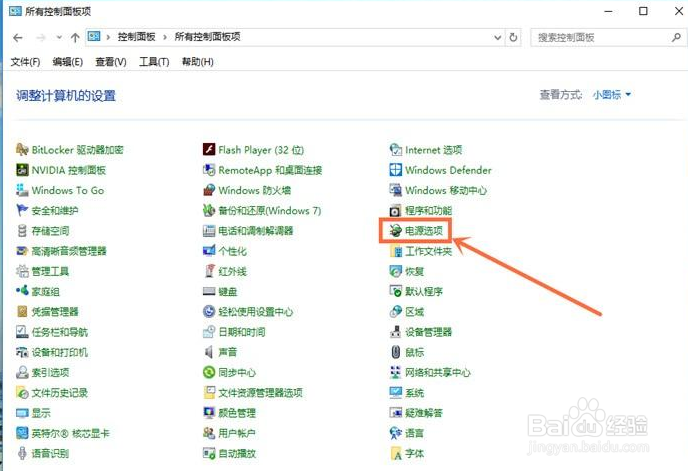The width and height of the screenshot is (688, 471).
Task: Open the 高清晰音频管理器 icon
Action: [x=22, y=251]
